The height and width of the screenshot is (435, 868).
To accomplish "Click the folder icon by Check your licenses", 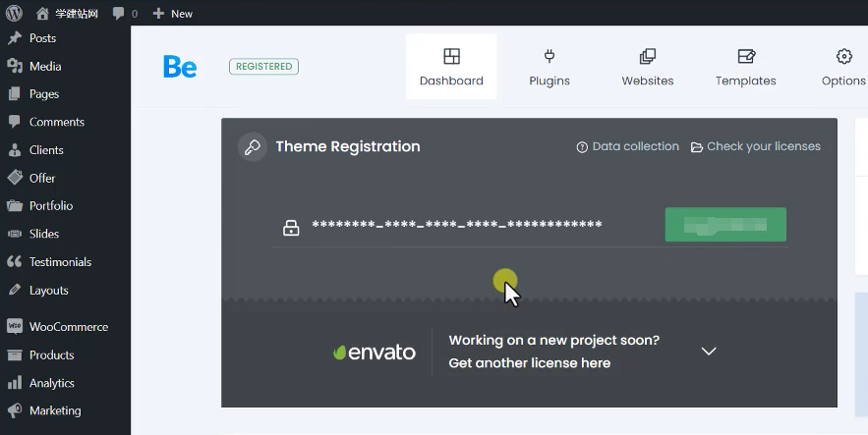I will (697, 147).
